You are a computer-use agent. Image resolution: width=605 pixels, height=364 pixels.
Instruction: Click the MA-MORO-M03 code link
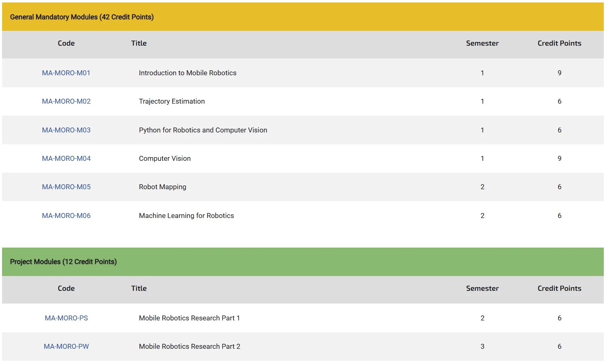point(66,130)
